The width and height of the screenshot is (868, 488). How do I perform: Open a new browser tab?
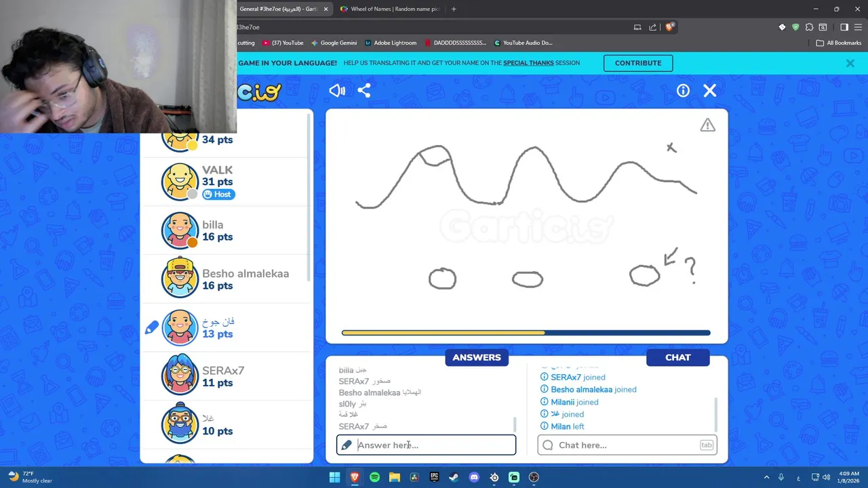point(454,9)
